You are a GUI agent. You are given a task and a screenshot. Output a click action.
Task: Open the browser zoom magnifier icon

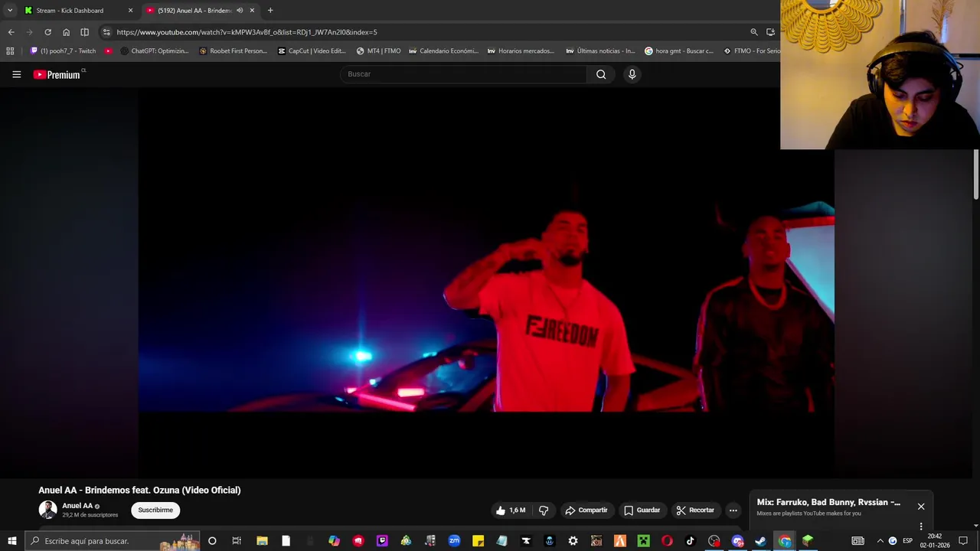coord(754,32)
